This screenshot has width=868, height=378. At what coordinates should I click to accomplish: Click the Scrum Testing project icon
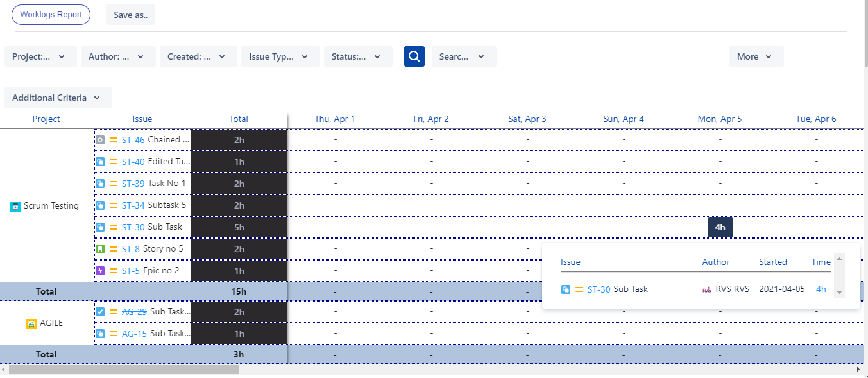pyautogui.click(x=16, y=207)
